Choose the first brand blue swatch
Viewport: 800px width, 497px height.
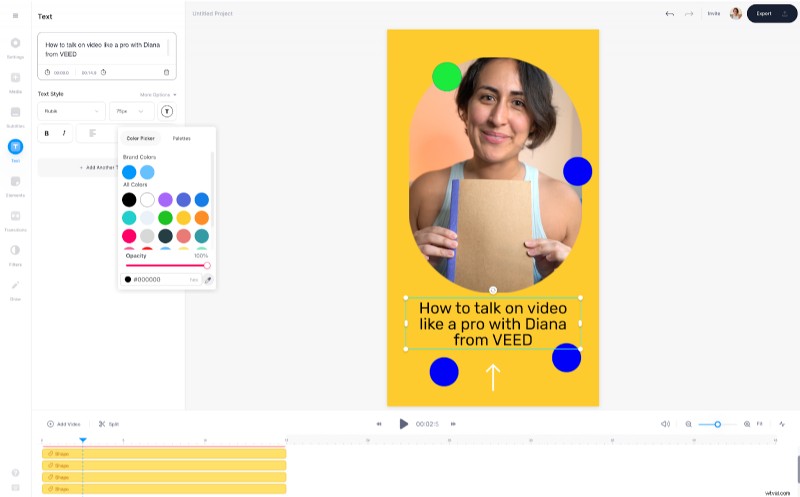(x=129, y=172)
